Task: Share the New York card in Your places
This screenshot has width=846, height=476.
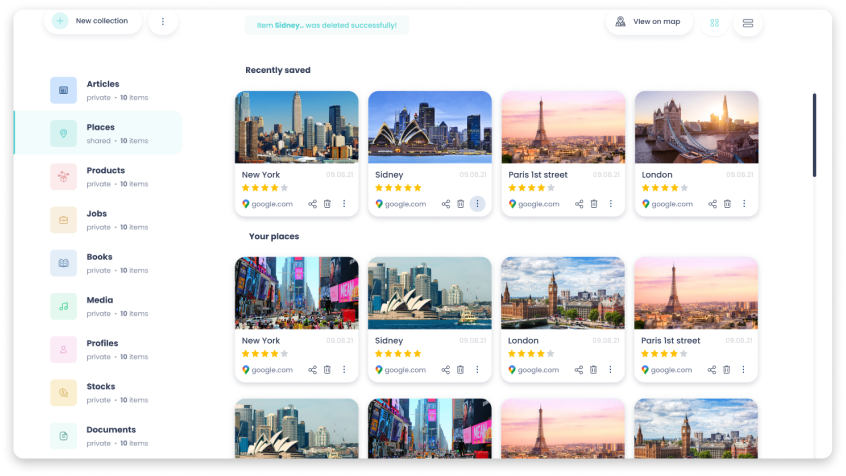Action: (x=312, y=370)
